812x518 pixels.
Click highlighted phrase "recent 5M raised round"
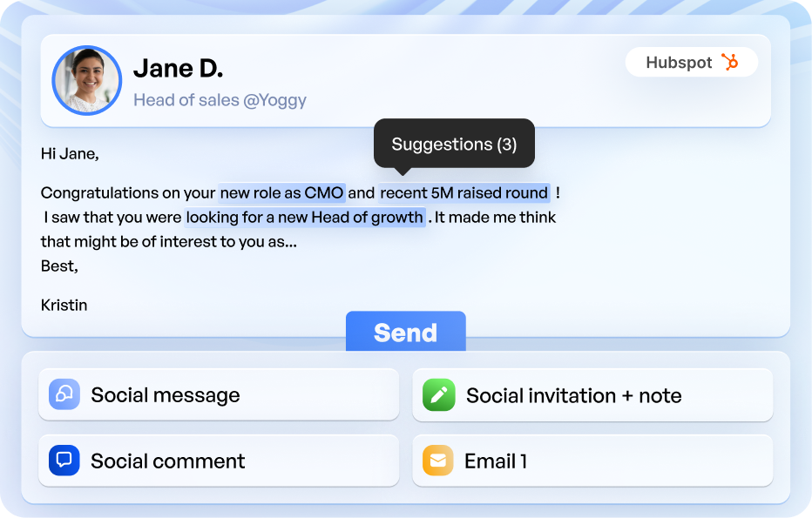[464, 192]
